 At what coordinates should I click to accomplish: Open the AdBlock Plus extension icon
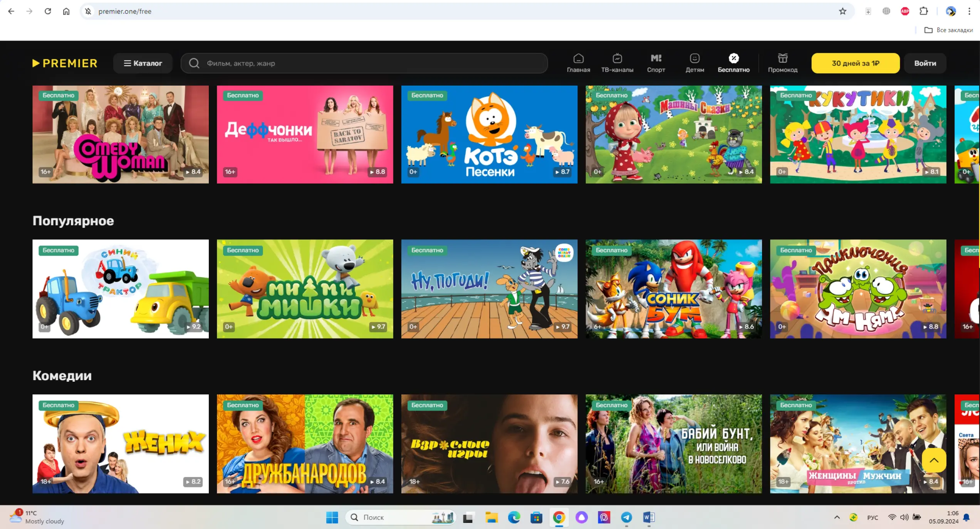tap(905, 11)
